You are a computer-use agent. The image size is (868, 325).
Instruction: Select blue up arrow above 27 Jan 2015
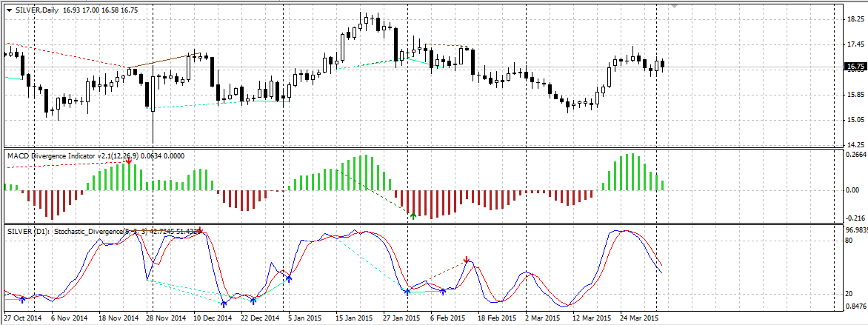[407, 292]
